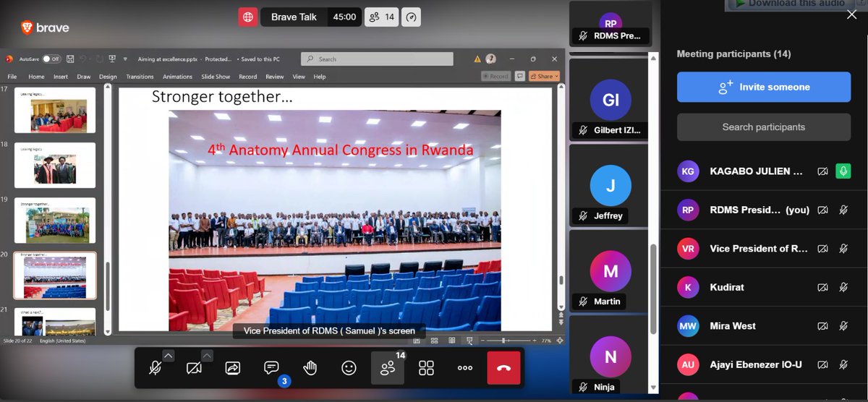Open the Transitions ribbon tab

click(x=140, y=77)
